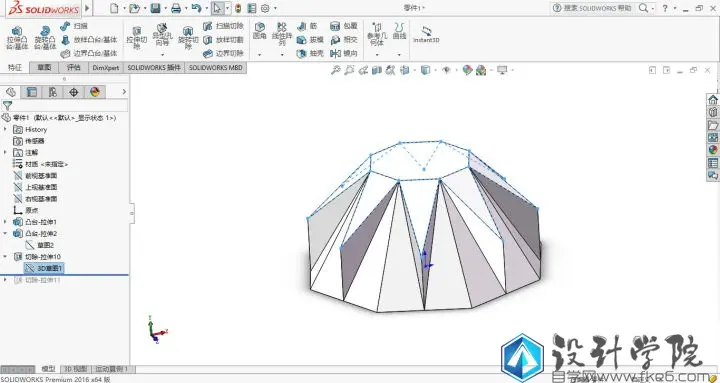This screenshot has height=383, width=720.
Task: Select the Revolved Cut (旋转切除) tool
Action: (188, 39)
